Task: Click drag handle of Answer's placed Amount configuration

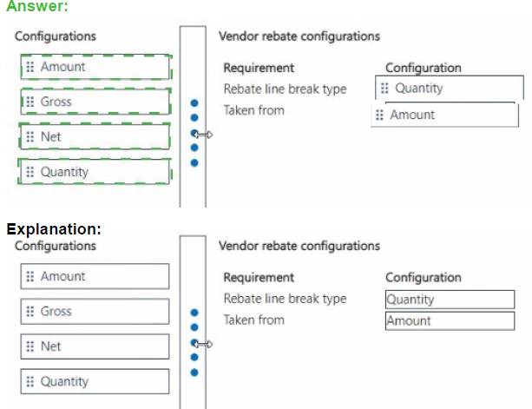Action: pyautogui.click(x=380, y=115)
